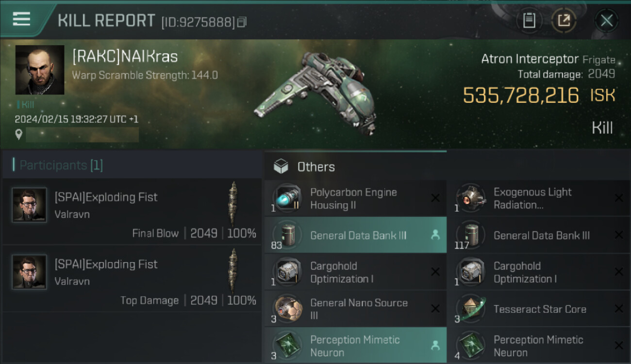The image size is (631, 364).
Task: Click the X beside General Data Bank III 117
Action: (618, 235)
